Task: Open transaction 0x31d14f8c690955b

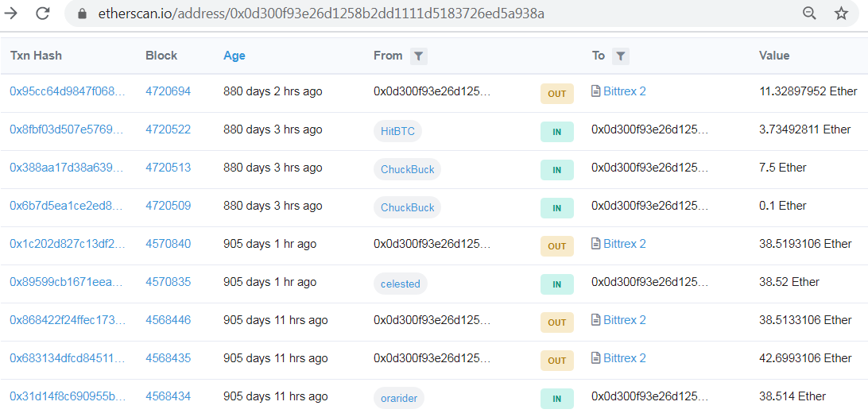Action: click(68, 396)
